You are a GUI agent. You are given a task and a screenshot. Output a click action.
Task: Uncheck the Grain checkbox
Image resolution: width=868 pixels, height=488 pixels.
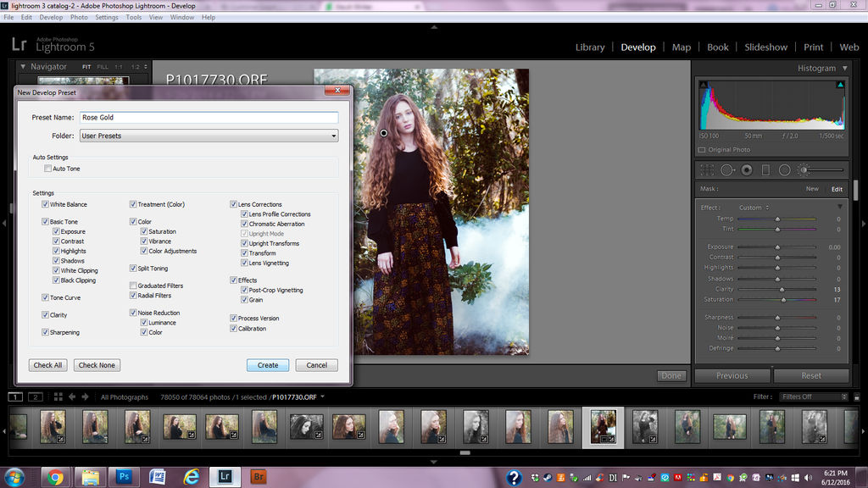244,300
